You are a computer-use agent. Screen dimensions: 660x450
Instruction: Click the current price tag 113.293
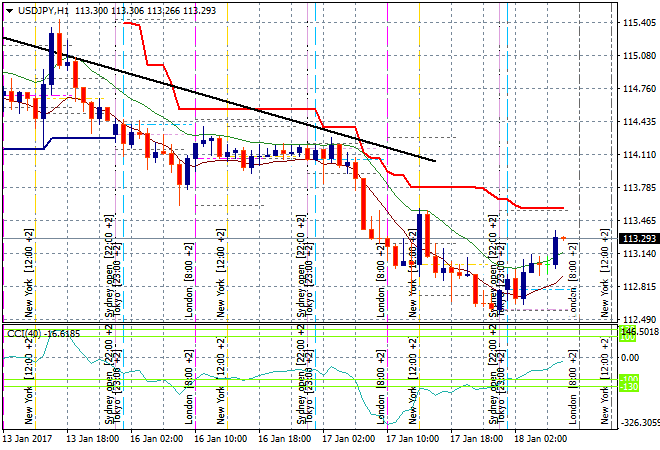click(637, 238)
